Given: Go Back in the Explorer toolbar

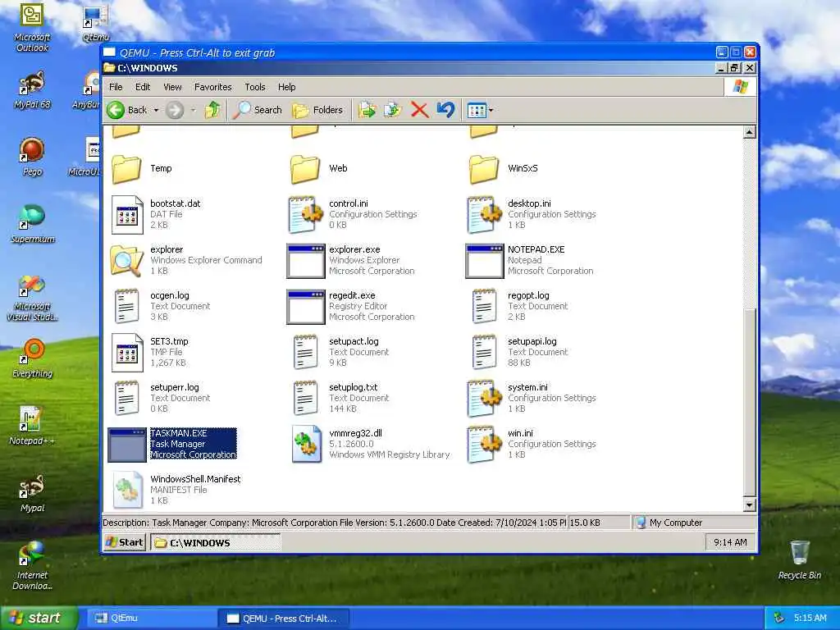Looking at the screenshot, I should (x=127, y=110).
